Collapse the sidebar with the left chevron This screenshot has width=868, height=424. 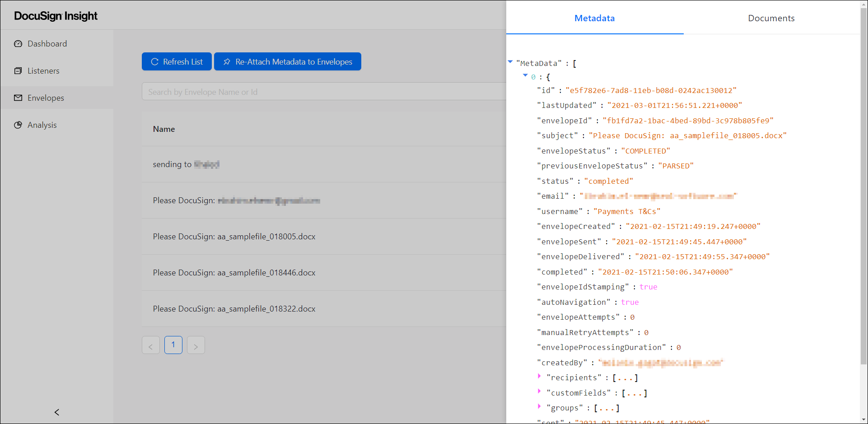(x=57, y=412)
